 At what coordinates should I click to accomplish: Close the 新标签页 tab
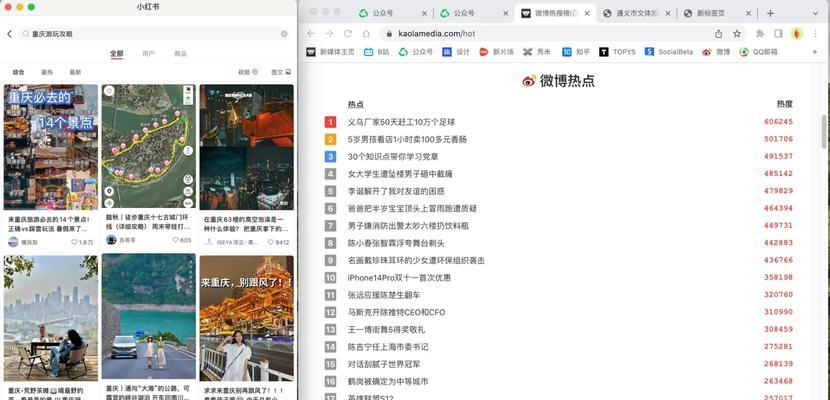pos(749,14)
